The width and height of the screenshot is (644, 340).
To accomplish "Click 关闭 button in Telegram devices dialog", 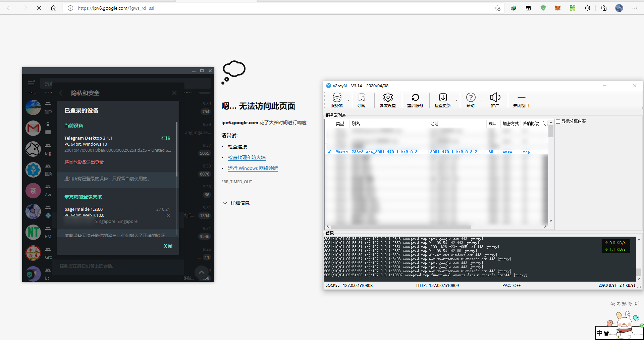I will (167, 246).
